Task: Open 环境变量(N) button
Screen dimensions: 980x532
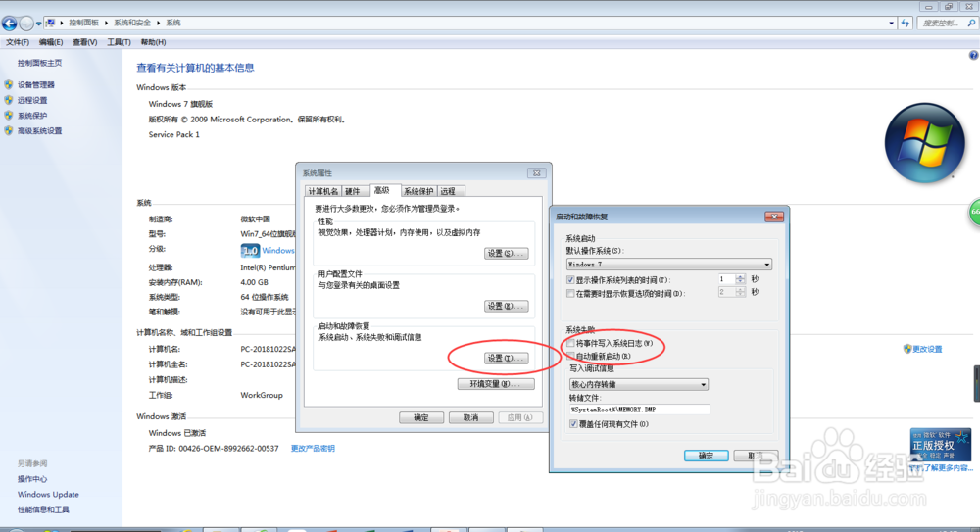Action: (x=496, y=384)
